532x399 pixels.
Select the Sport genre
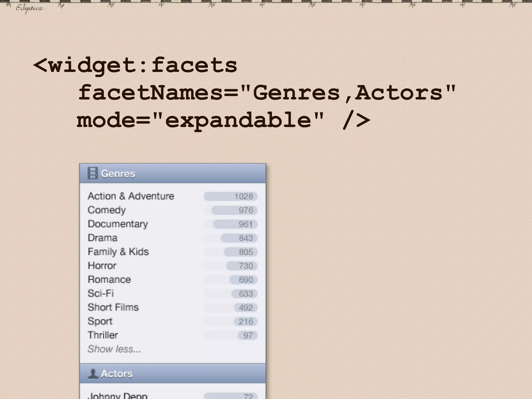(x=100, y=322)
